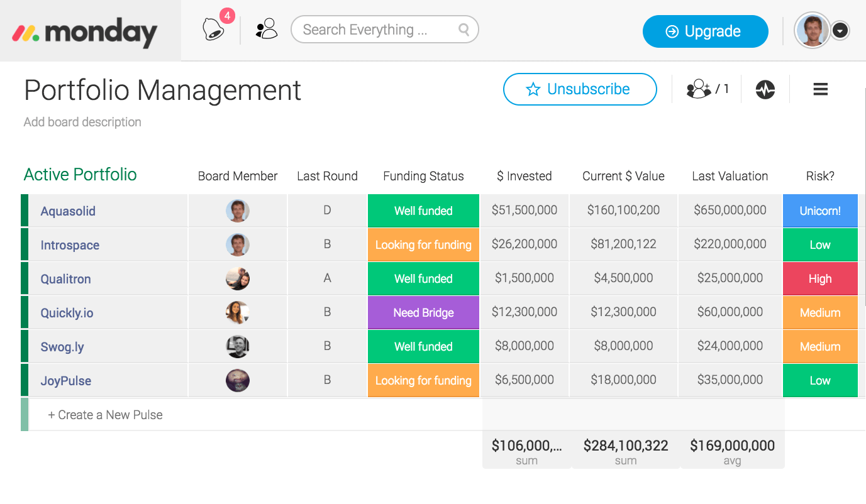Click Qualitron's Last Round cell A
The width and height of the screenshot is (866, 504).
click(x=327, y=278)
